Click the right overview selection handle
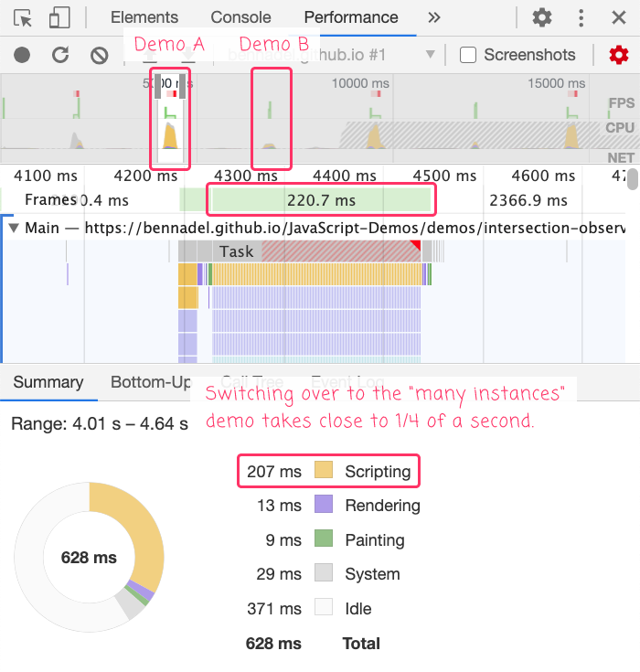640x672 pixels. point(183,86)
